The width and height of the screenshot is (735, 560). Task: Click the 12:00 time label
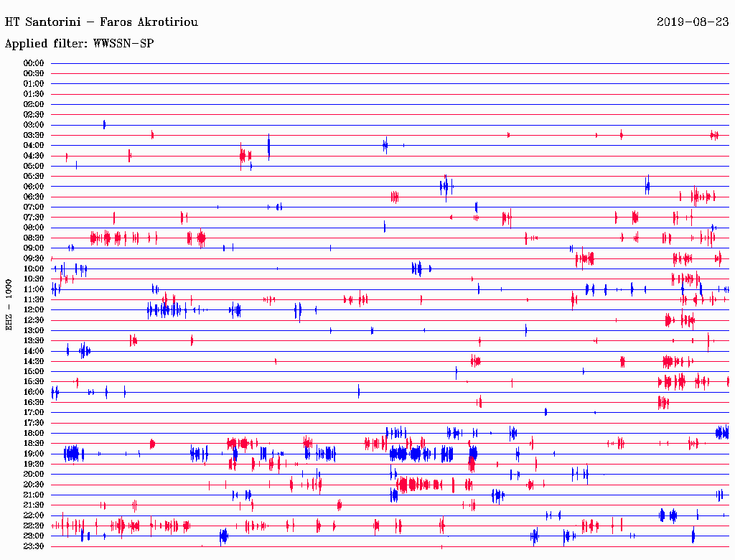[34, 310]
